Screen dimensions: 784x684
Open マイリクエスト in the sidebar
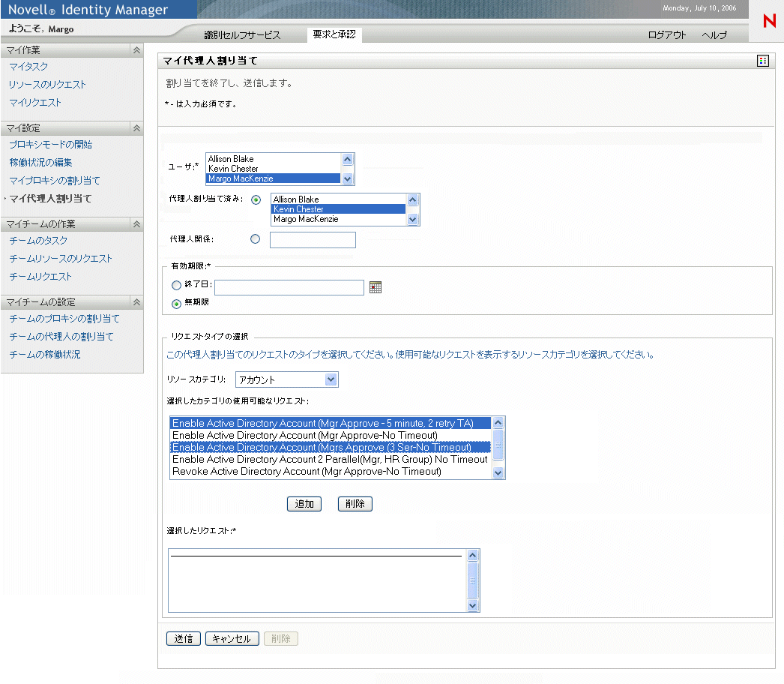point(35,103)
